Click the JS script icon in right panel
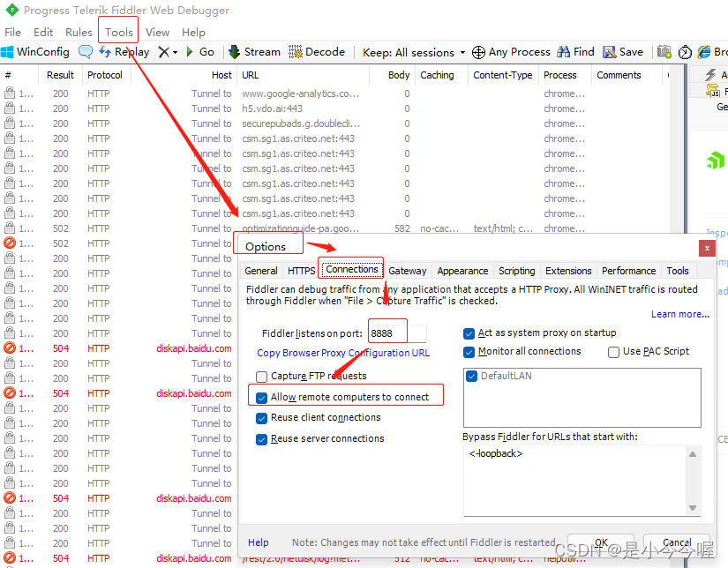The image size is (728, 568). click(x=712, y=90)
